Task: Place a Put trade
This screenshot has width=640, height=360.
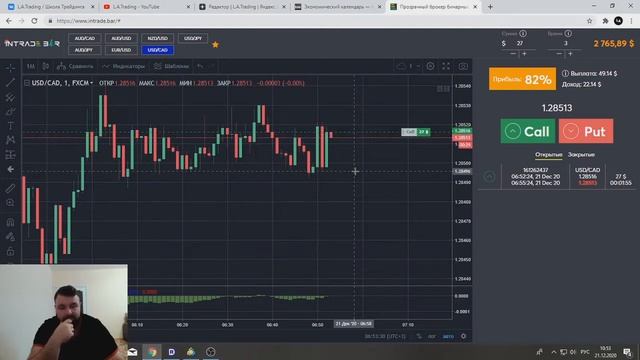Action: pos(586,131)
